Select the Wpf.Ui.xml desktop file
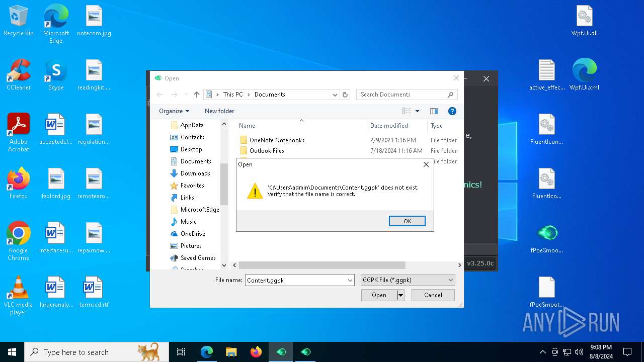644x362 pixels. click(x=585, y=75)
